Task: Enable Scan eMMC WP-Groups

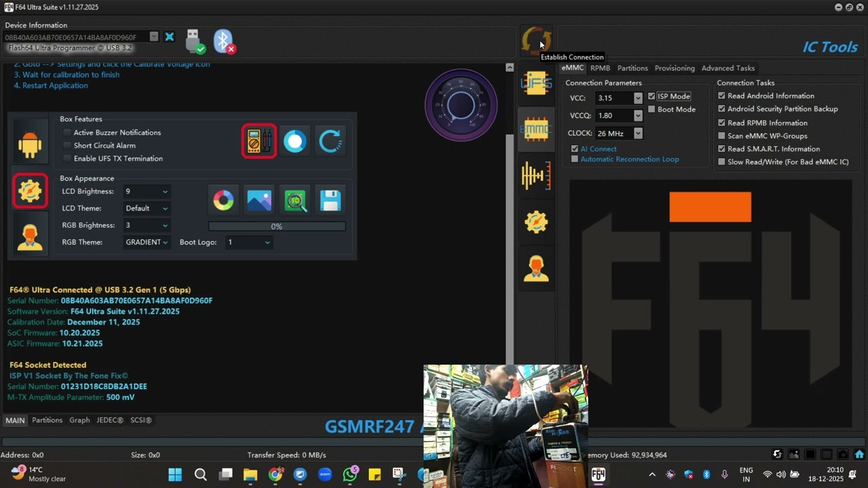Action: [x=722, y=136]
